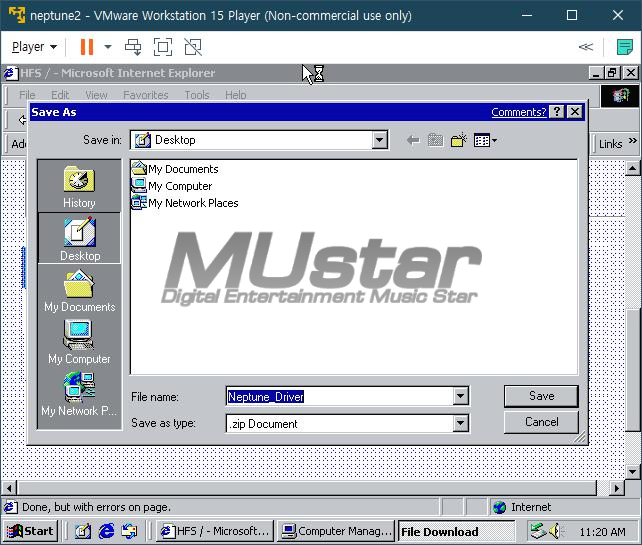This screenshot has height=545, width=642.
Task: Click the IE throbber logo
Action: (620, 96)
